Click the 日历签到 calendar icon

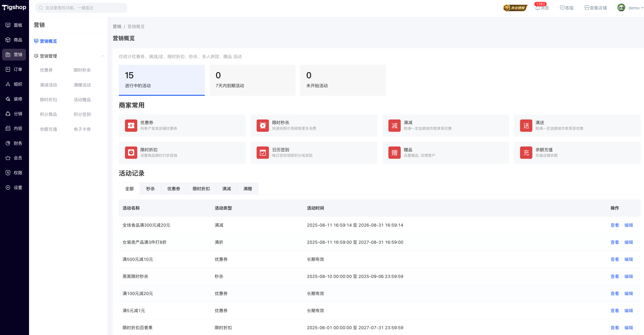click(x=263, y=153)
